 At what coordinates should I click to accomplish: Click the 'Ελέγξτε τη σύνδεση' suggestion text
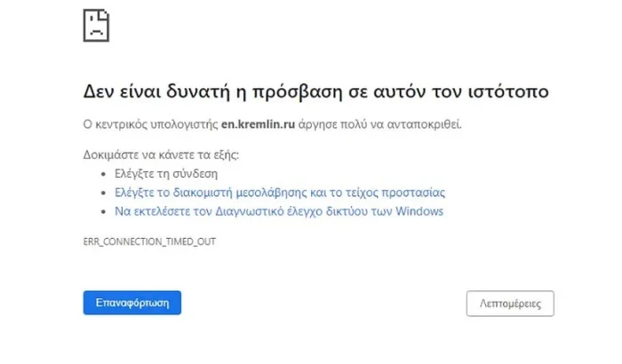pos(166,174)
